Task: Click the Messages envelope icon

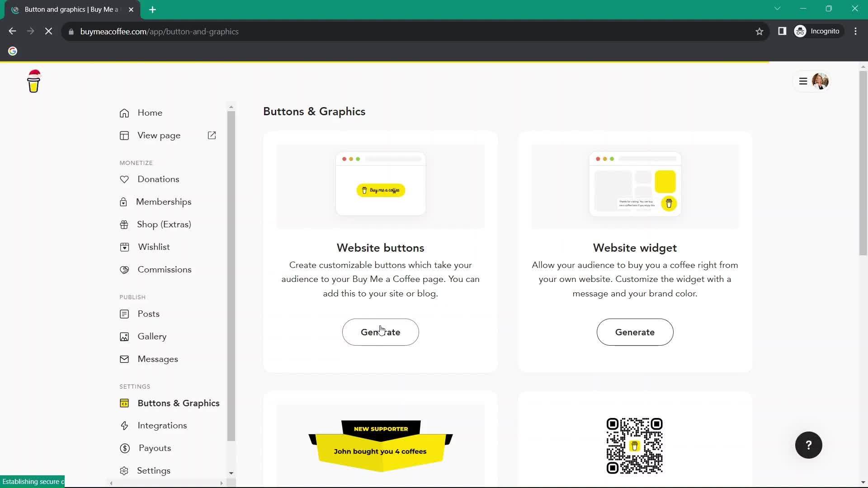Action: click(124, 358)
